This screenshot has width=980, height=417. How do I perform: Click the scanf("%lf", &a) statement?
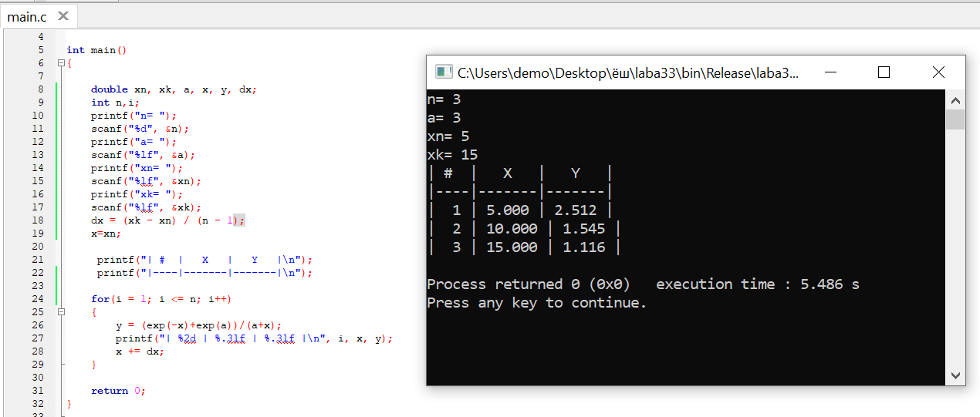(x=143, y=155)
